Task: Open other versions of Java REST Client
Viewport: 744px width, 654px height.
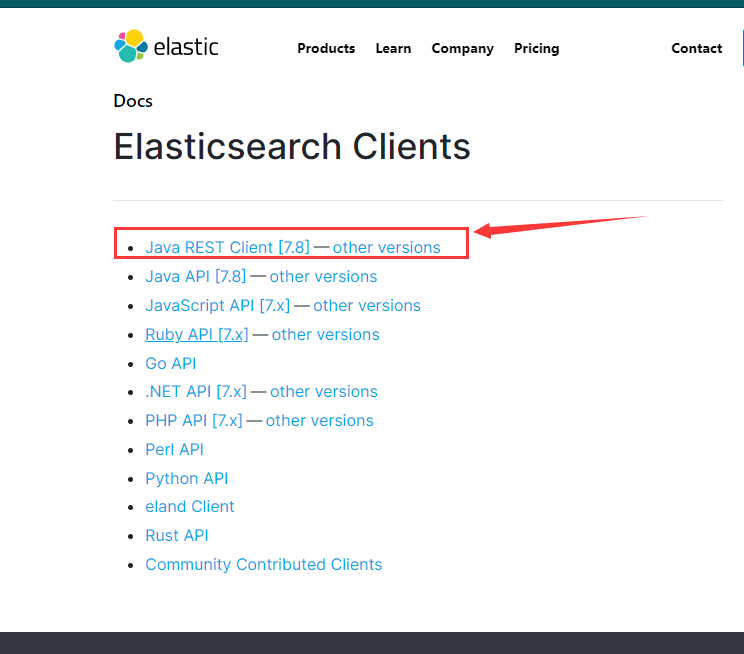Action: (386, 247)
